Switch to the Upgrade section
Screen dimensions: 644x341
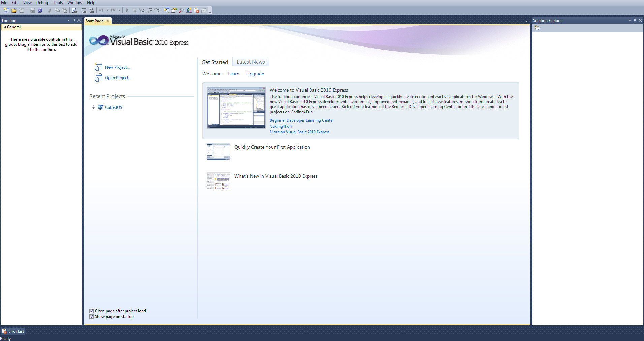pyautogui.click(x=255, y=74)
